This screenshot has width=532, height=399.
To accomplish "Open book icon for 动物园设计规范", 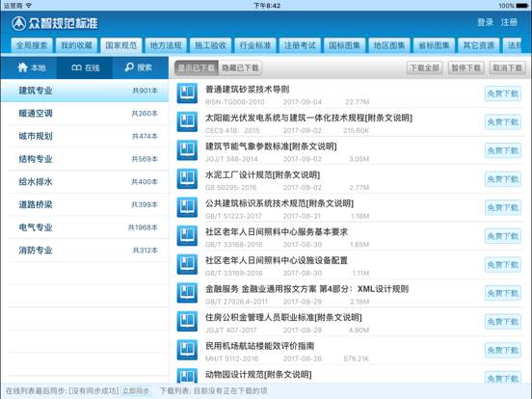I will point(187,376).
